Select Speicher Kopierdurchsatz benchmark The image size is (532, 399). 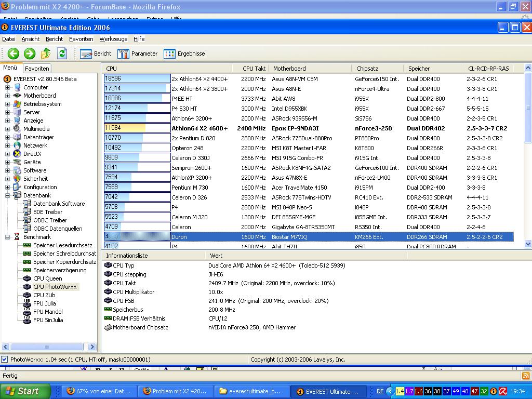click(65, 262)
